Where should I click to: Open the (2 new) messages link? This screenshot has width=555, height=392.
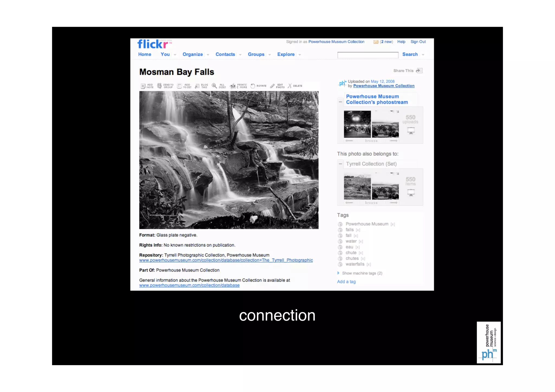pos(386,42)
